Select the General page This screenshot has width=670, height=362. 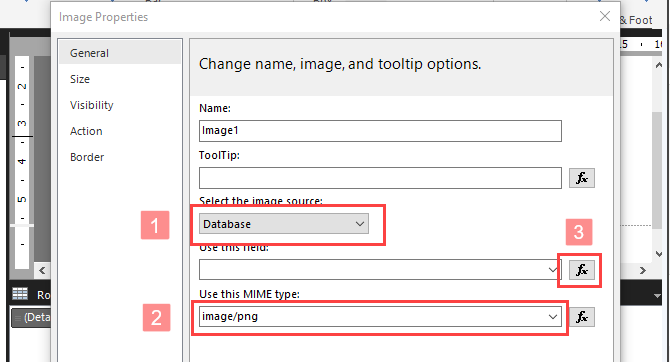pyautogui.click(x=120, y=53)
